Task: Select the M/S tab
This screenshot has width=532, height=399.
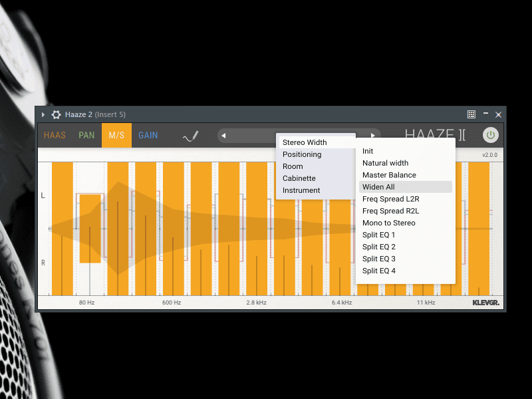Action: [x=116, y=135]
